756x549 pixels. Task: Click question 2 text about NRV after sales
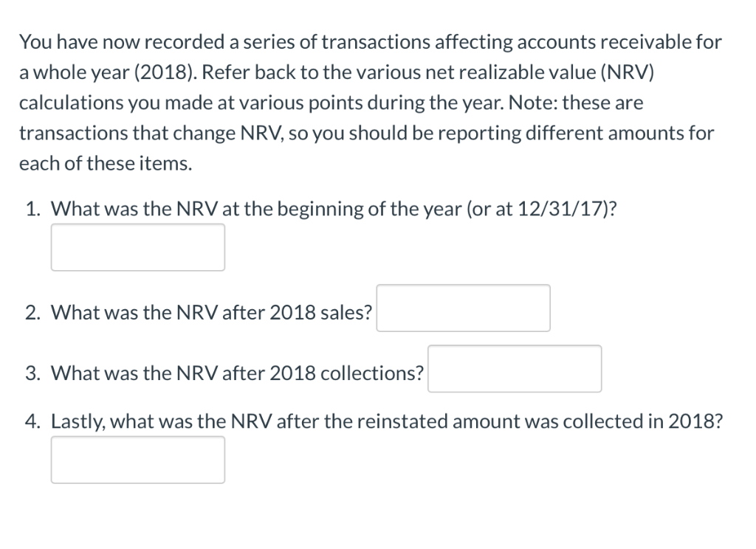click(210, 312)
